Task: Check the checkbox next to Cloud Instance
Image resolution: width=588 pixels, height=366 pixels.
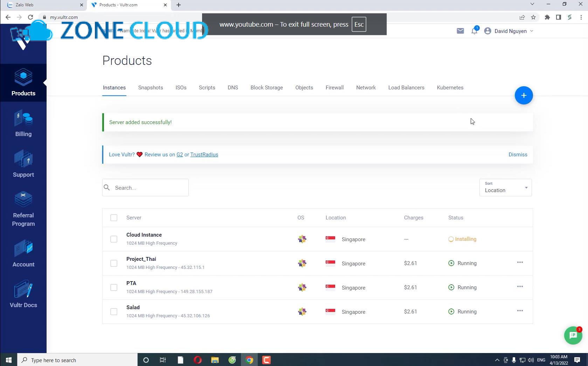Action: point(113,239)
